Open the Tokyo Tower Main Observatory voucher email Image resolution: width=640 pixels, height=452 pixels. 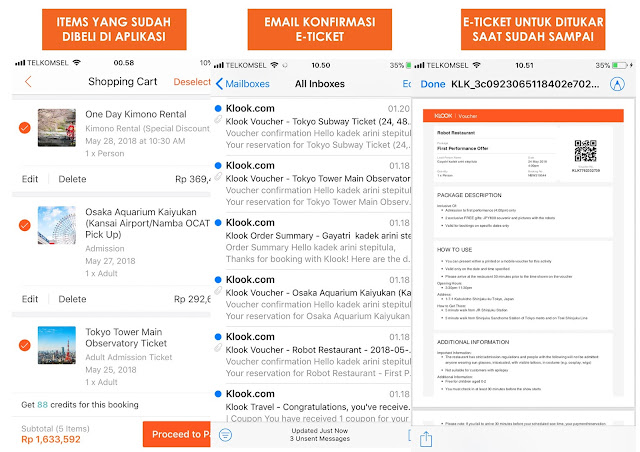tap(313, 184)
